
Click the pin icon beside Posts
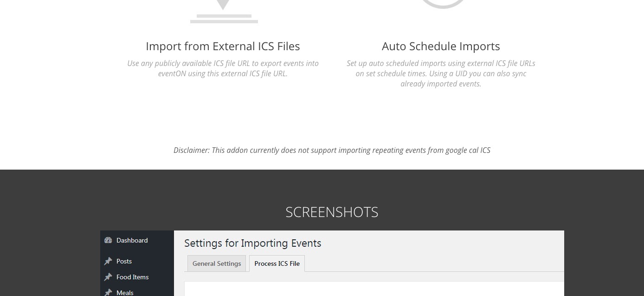pos(108,261)
